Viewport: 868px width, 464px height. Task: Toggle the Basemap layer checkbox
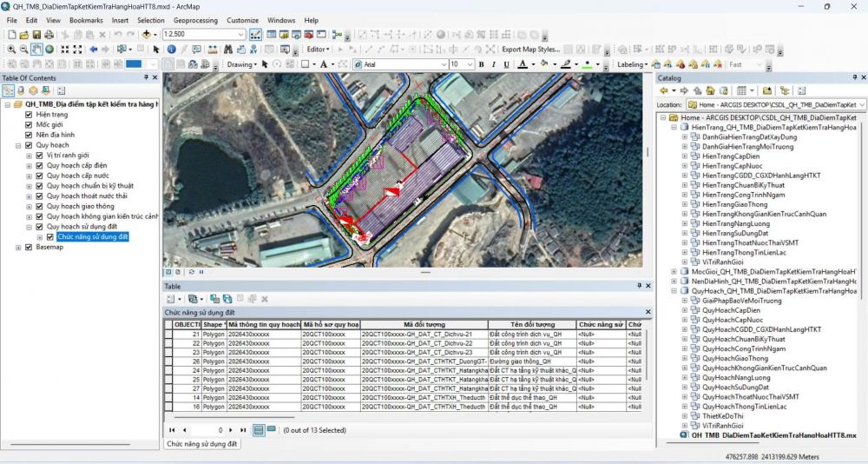29,248
